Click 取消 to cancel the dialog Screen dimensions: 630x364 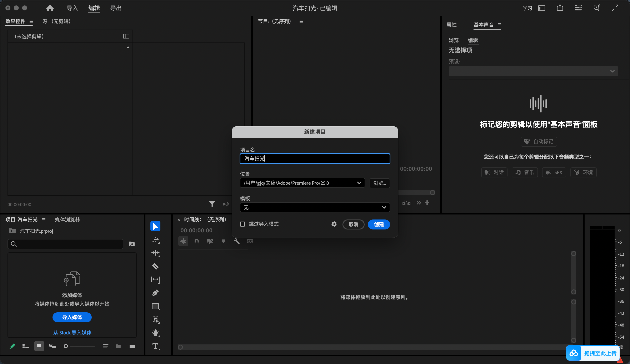[x=353, y=224]
